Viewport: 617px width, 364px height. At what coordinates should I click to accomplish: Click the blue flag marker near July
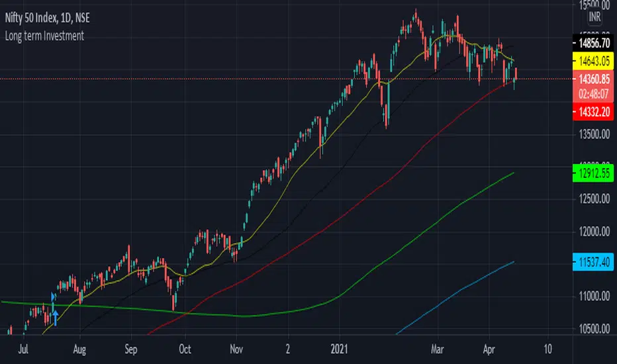point(53,296)
